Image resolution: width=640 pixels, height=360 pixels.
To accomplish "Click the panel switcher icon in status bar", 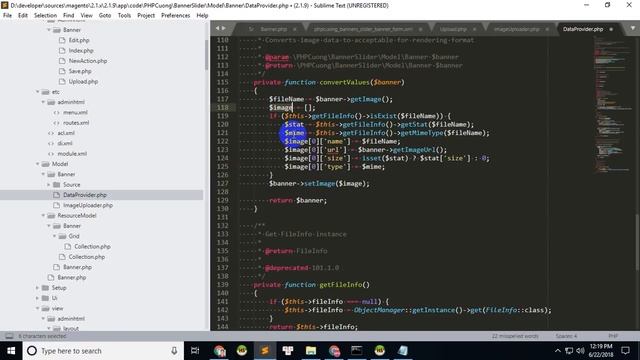I will 9,336.
